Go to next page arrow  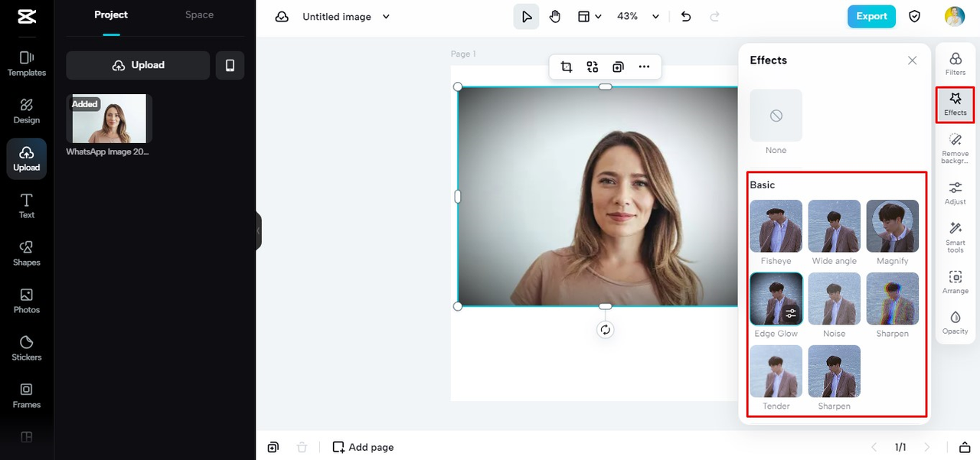click(x=927, y=447)
